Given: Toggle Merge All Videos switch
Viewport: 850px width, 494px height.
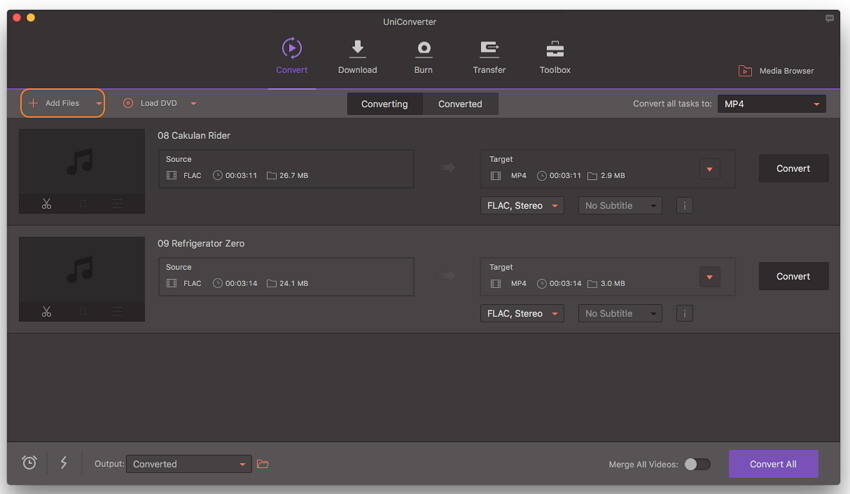Looking at the screenshot, I should click(x=697, y=464).
